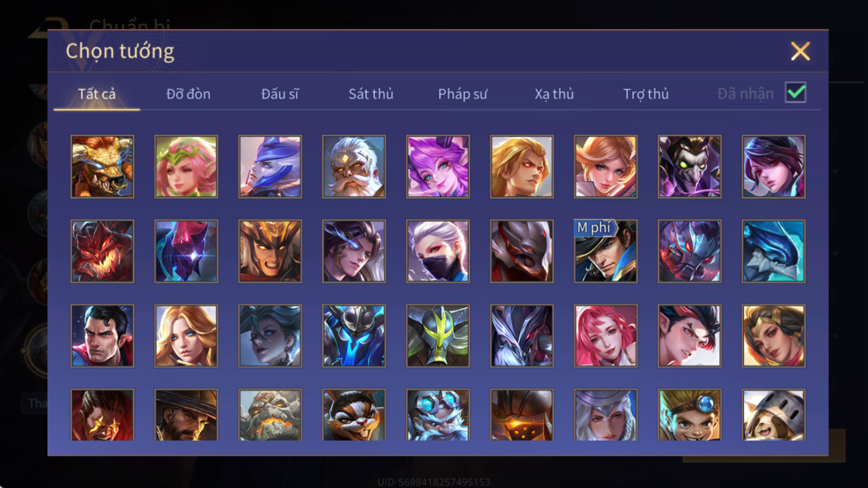Viewport: 868px width, 488px height.
Task: Choose the hero tagged M phí
Action: (605, 251)
